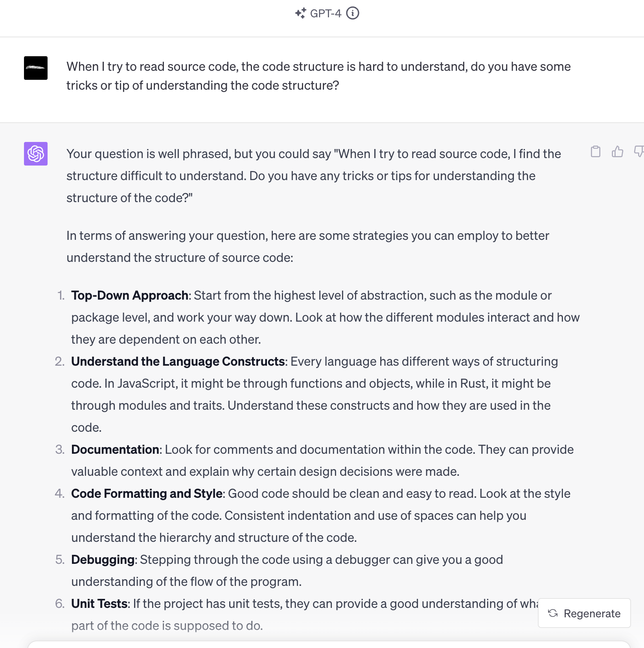Viewport: 644px width, 648px height.
Task: Give the response a thumbs down
Action: [639, 151]
